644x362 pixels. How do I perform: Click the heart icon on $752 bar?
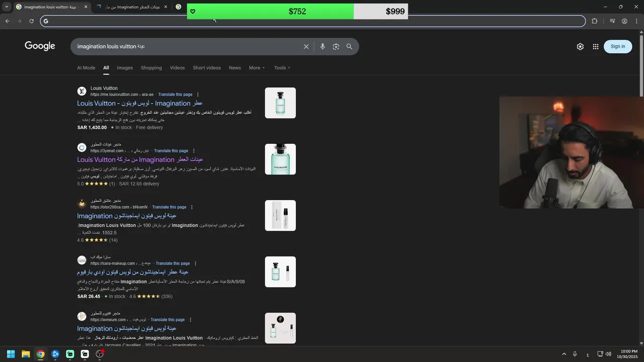tap(193, 12)
